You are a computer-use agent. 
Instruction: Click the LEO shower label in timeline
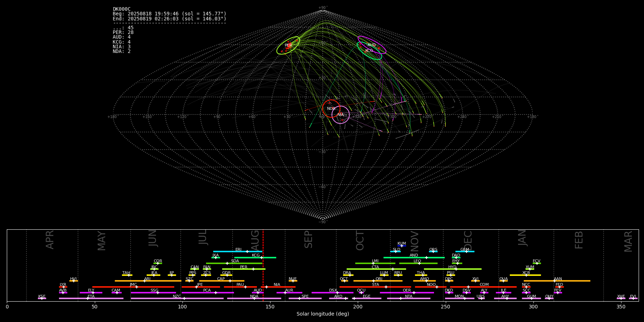(x=418, y=261)
